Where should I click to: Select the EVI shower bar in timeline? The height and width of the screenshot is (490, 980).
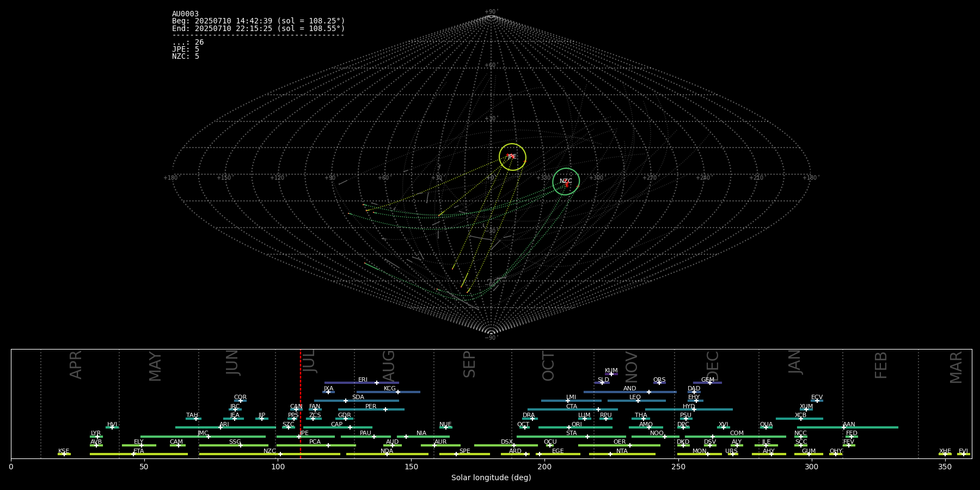tap(964, 454)
